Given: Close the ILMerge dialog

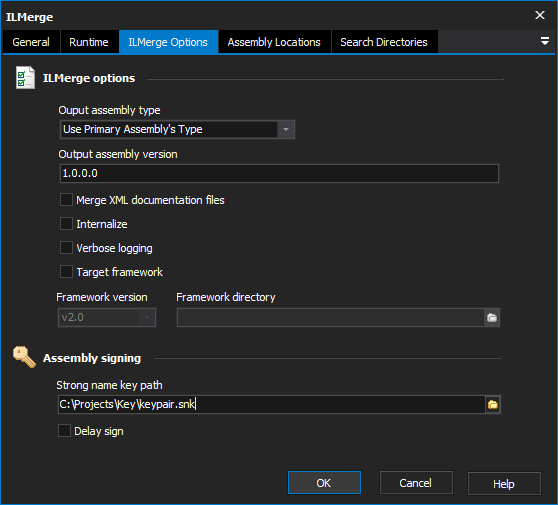Looking at the screenshot, I should 540,15.
